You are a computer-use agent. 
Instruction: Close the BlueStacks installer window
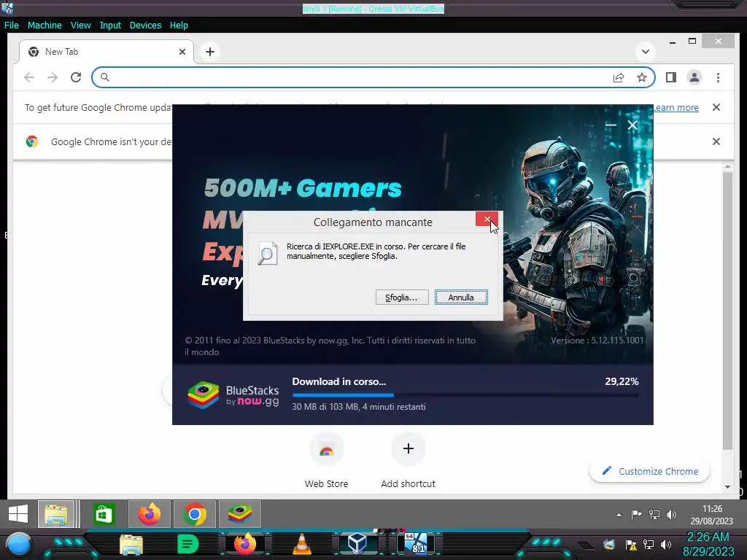[632, 125]
